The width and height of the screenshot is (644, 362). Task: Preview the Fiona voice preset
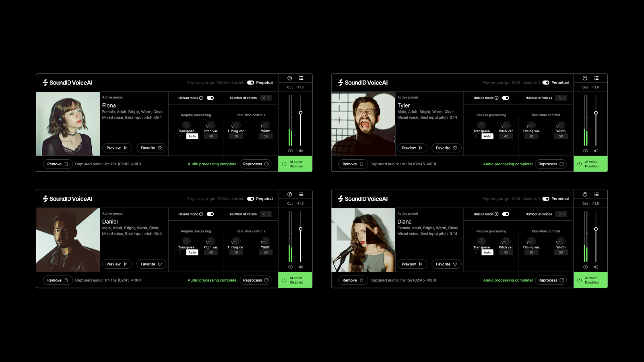pyautogui.click(x=117, y=148)
